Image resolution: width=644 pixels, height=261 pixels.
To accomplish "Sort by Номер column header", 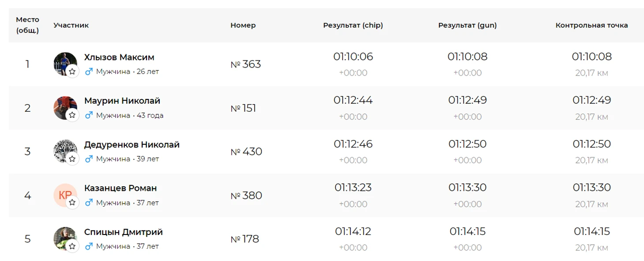I will pos(243,25).
